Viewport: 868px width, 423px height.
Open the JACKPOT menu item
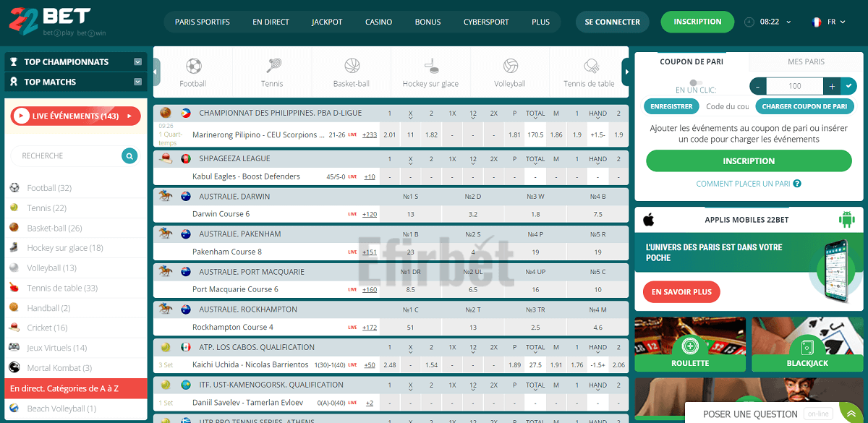click(327, 22)
